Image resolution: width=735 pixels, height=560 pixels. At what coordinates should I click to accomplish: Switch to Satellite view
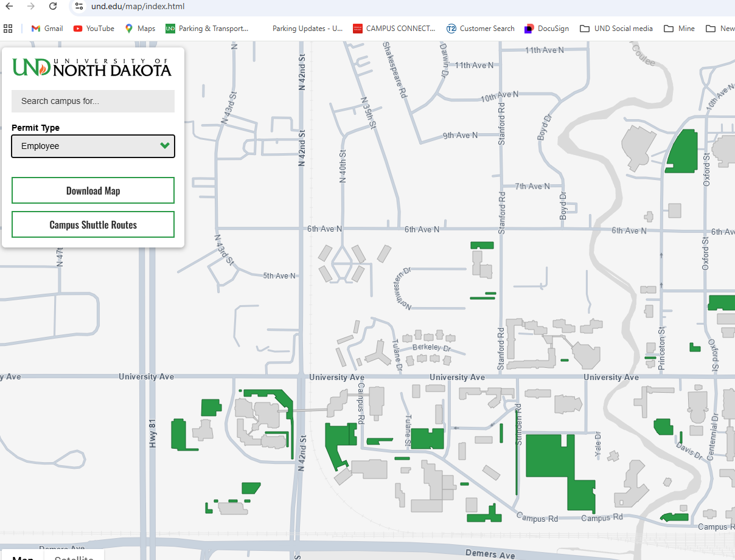73,557
